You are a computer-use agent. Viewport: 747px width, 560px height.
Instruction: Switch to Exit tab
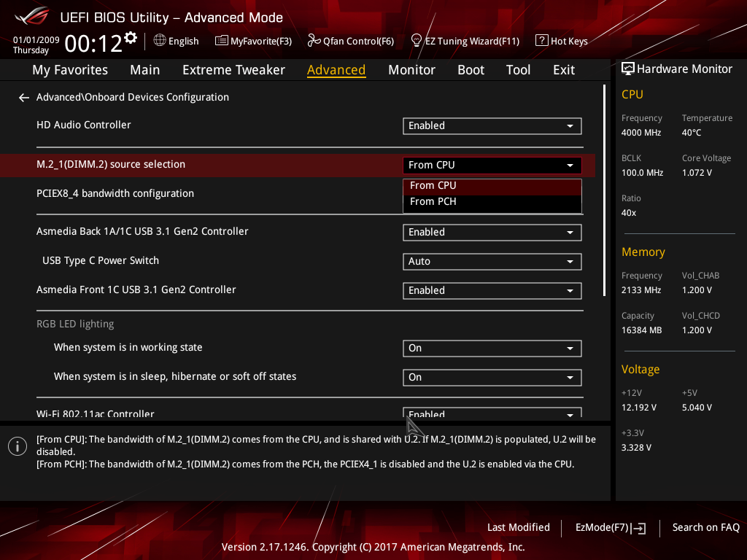pos(564,70)
